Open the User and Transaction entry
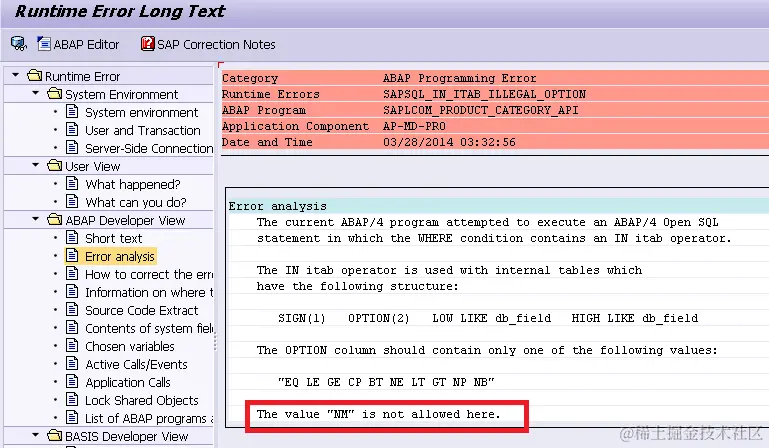 [143, 131]
